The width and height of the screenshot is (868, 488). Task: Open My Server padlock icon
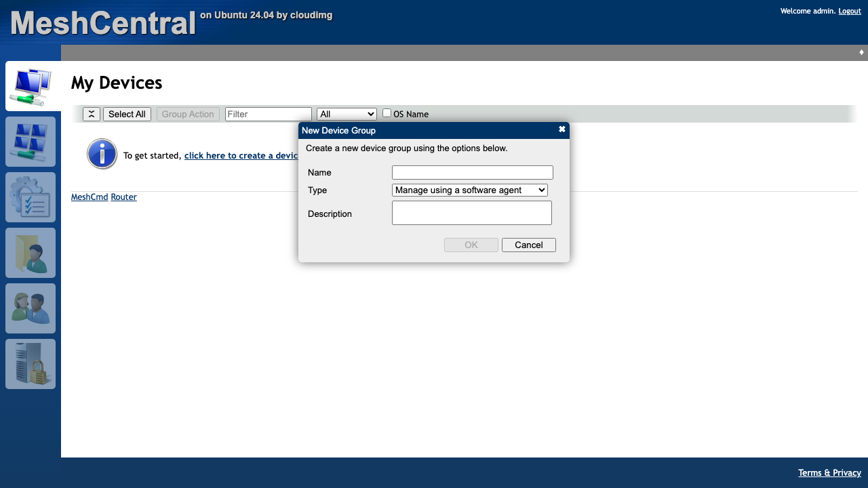(31, 364)
